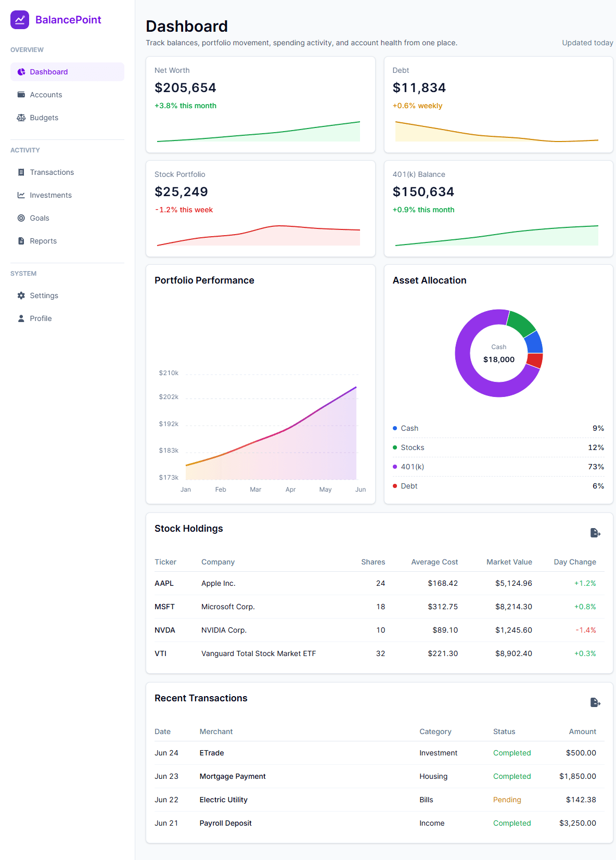The image size is (616, 860).
Task: Click the MSFT ticker cell
Action: pyautogui.click(x=164, y=607)
